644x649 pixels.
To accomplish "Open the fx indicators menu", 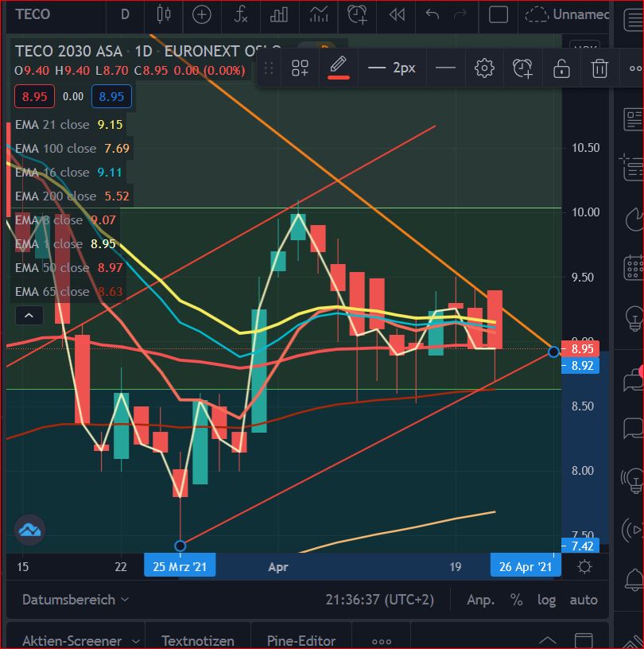I will pos(240,15).
